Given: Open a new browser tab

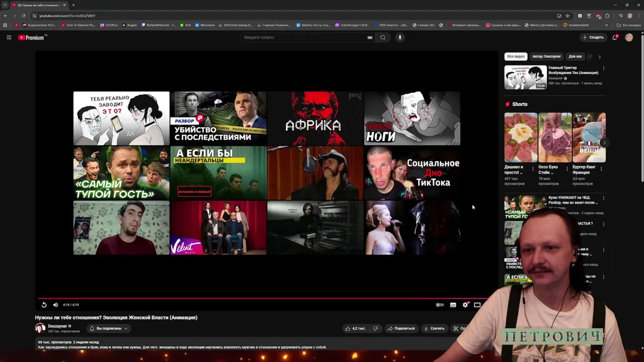Looking at the screenshot, I should coord(73,5).
